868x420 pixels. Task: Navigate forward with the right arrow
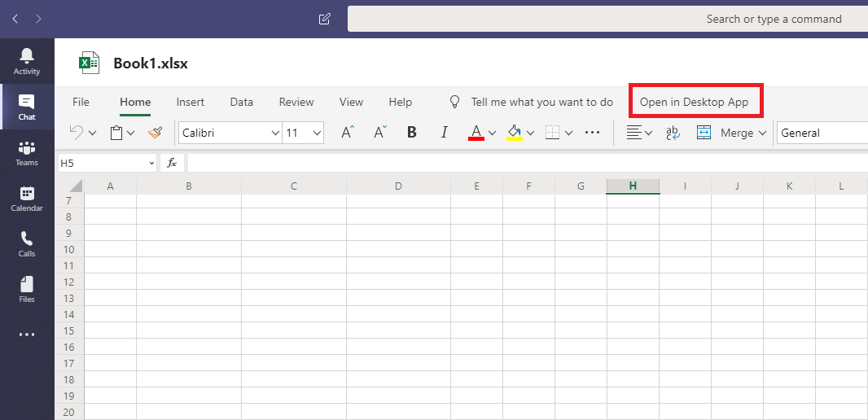(38, 19)
